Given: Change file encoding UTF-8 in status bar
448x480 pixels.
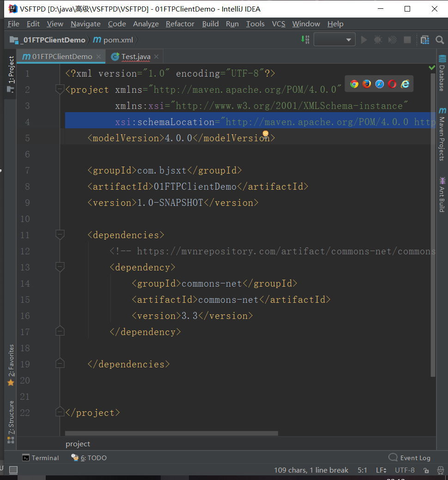Looking at the screenshot, I should [405, 470].
